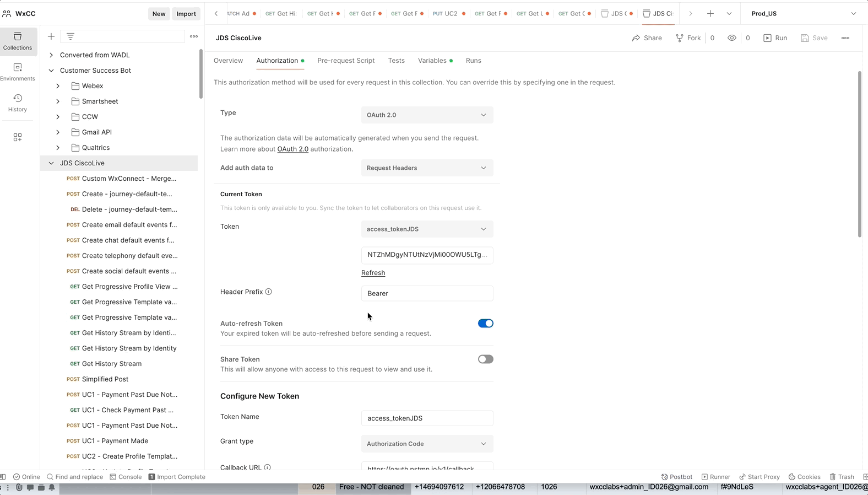This screenshot has width=868, height=495.
Task: Click Find and replace in status bar
Action: coord(75,477)
